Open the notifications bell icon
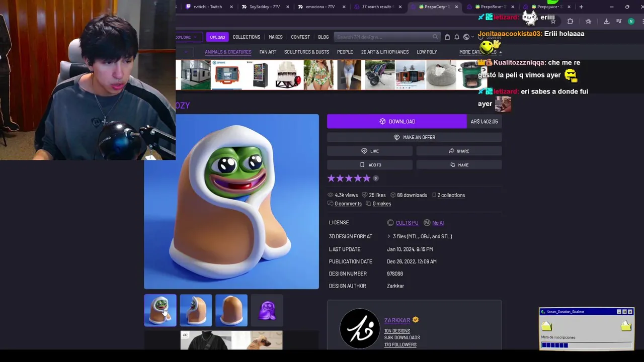Image resolution: width=644 pixels, height=362 pixels. (457, 37)
